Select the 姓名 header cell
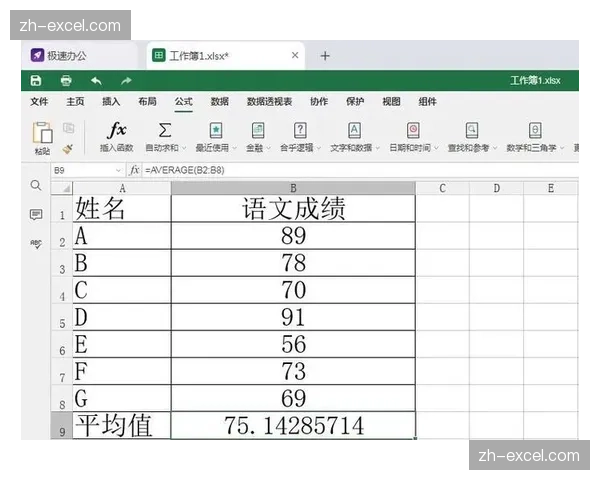The height and width of the screenshot is (480, 600). click(x=122, y=209)
